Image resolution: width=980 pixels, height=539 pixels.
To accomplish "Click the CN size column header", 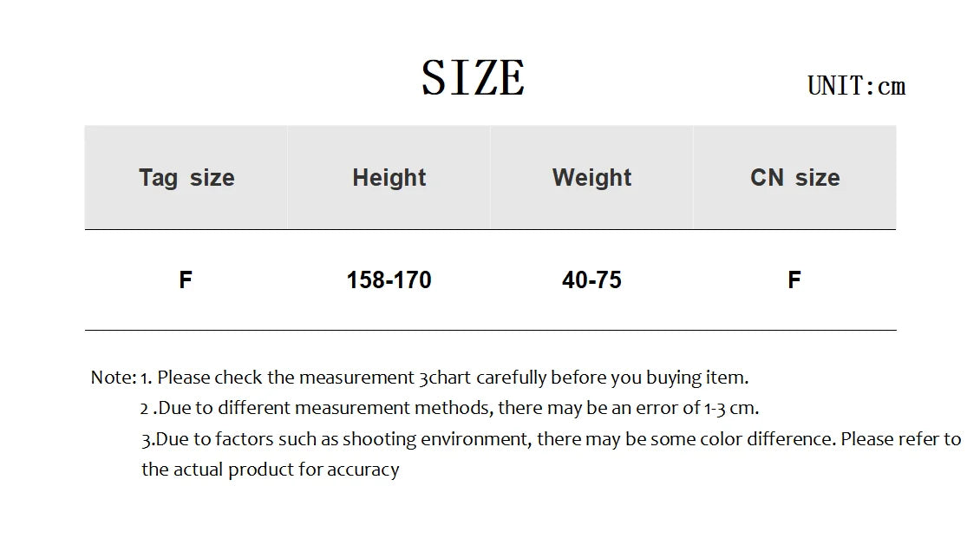I will click(x=794, y=178).
